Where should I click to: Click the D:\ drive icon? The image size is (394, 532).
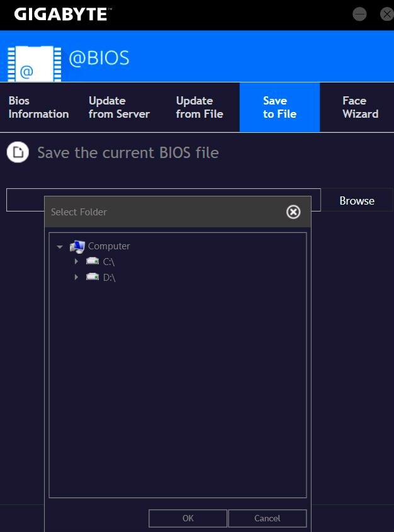93,276
